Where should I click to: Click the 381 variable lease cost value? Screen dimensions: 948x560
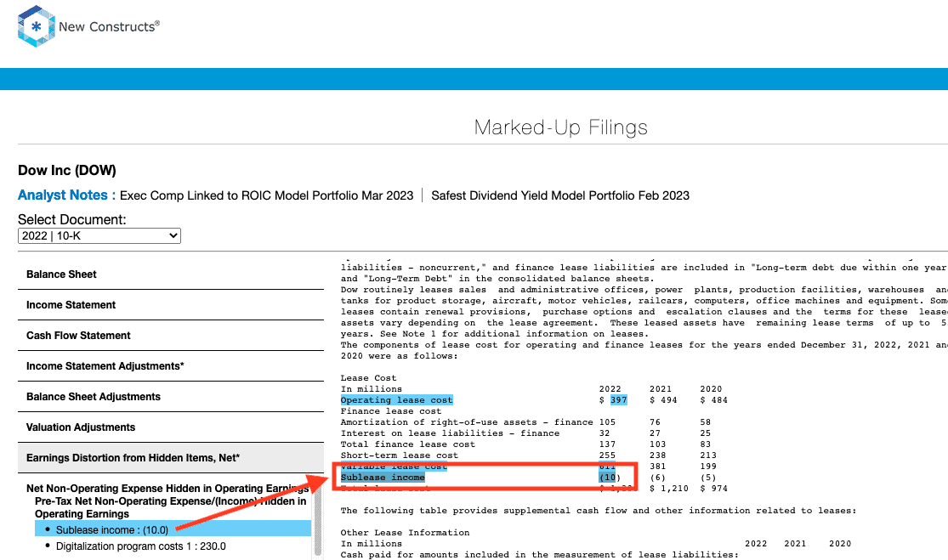[658, 467]
